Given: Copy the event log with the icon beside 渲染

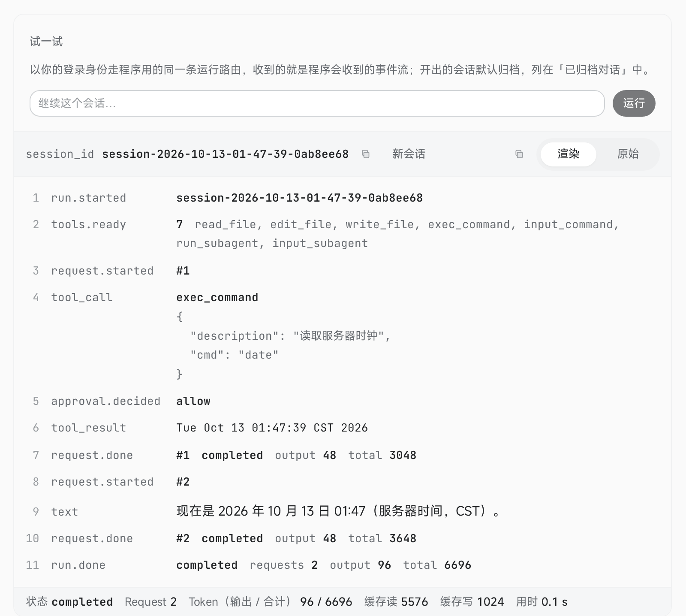Looking at the screenshot, I should click(x=519, y=154).
